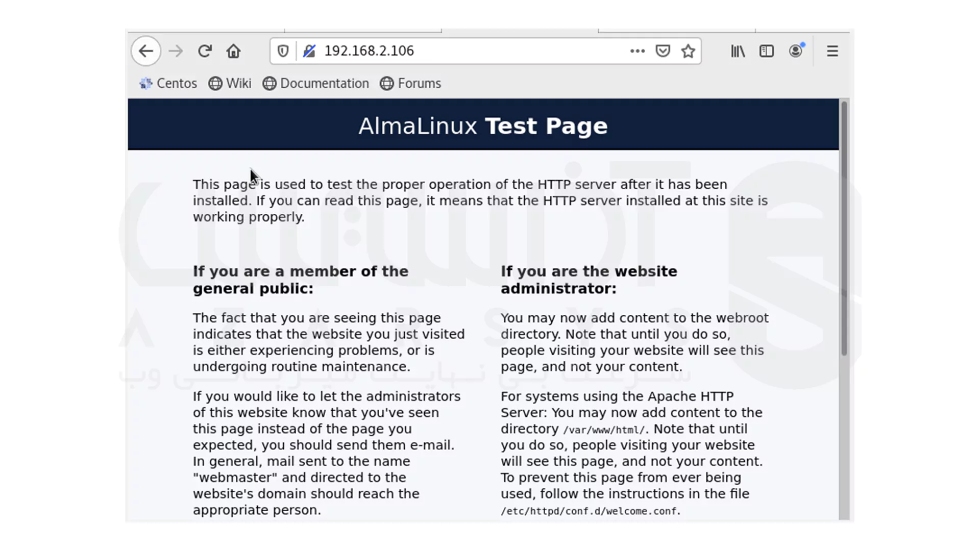Click the website administrator heading text
Screen dimensions: 980x551
[x=589, y=280]
